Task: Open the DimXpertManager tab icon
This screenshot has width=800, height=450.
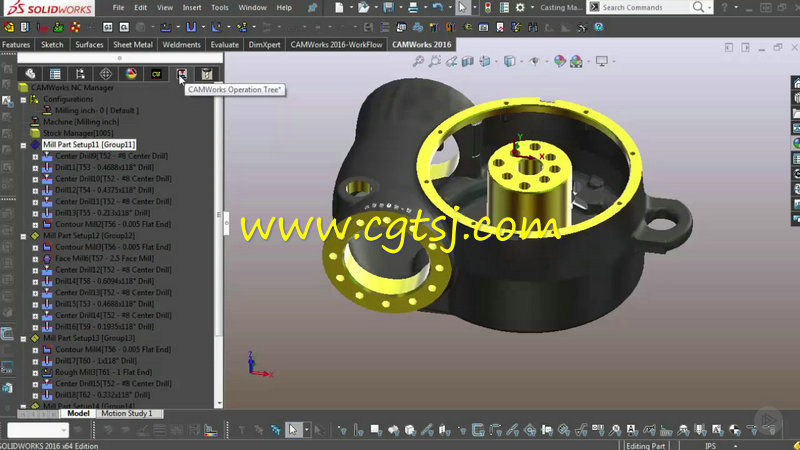Action: tap(106, 74)
